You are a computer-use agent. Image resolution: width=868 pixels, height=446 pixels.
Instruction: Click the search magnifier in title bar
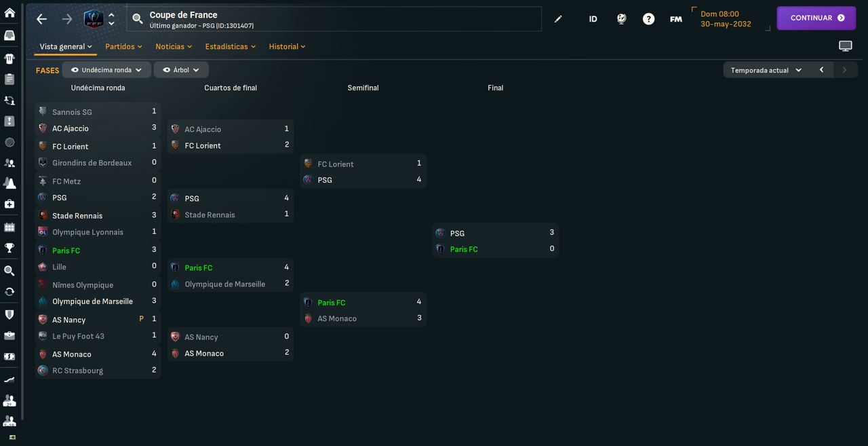(138, 19)
